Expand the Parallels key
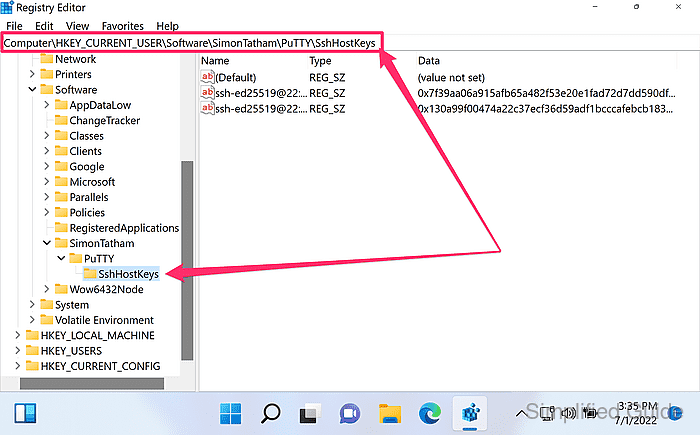700x435 pixels. pyautogui.click(x=47, y=197)
